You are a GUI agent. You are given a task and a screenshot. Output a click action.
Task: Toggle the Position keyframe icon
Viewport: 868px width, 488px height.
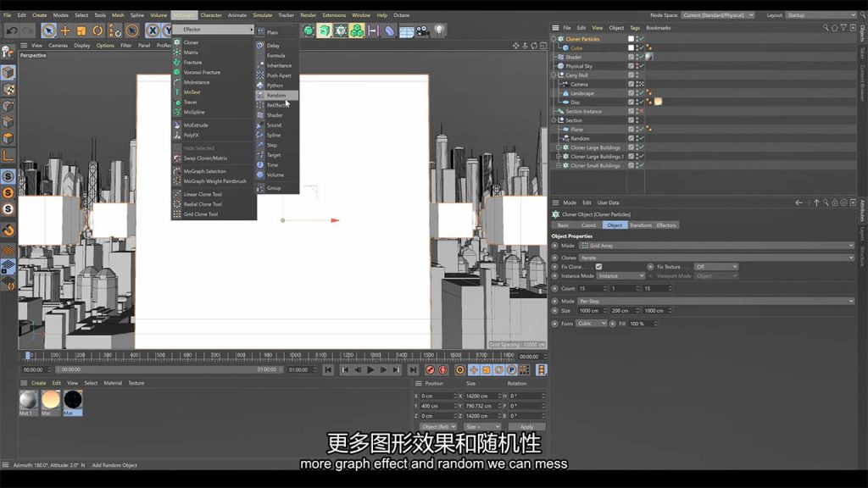point(473,369)
